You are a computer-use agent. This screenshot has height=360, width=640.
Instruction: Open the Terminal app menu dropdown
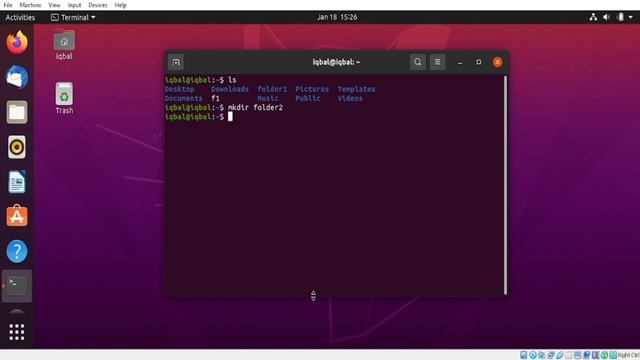coord(73,17)
